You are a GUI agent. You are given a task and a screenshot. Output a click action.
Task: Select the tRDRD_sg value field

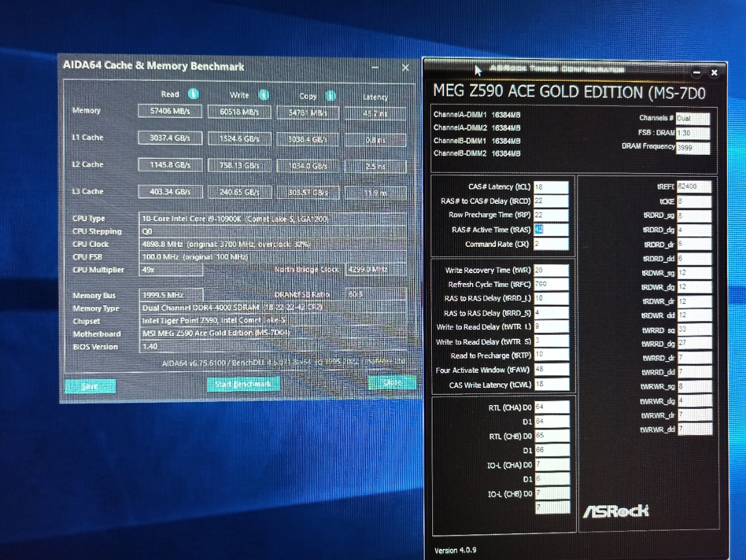click(694, 216)
